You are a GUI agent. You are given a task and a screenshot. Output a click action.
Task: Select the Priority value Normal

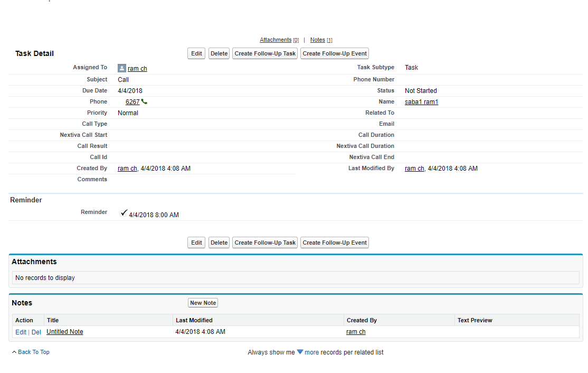[128, 113]
